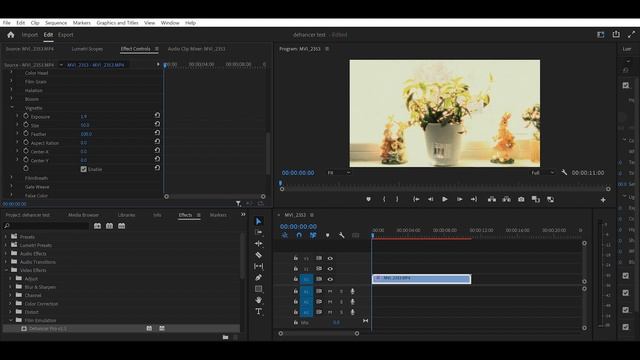Select the Selection arrow tool

coord(258,221)
